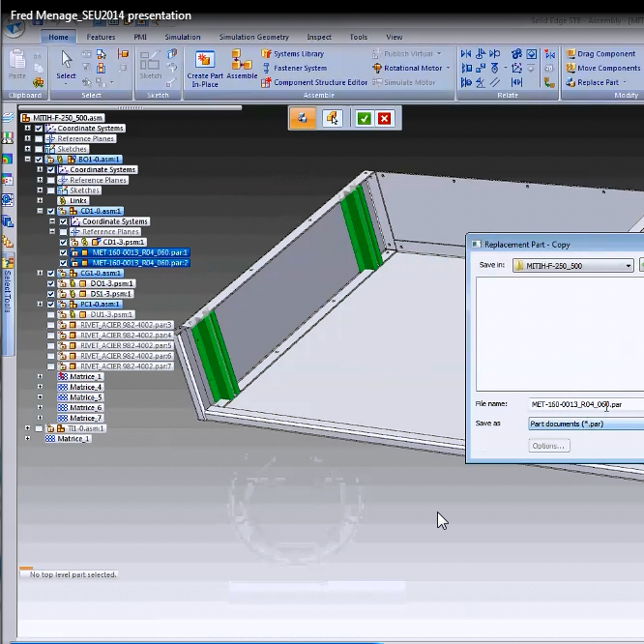The height and width of the screenshot is (644, 644).
Task: Select RIVET_ACIER 982-4002.par:3 in tree
Action: tap(126, 325)
